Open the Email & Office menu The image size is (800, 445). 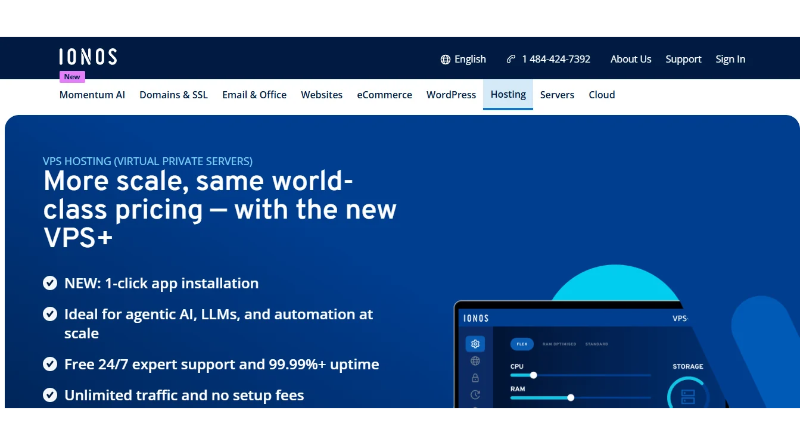click(254, 94)
